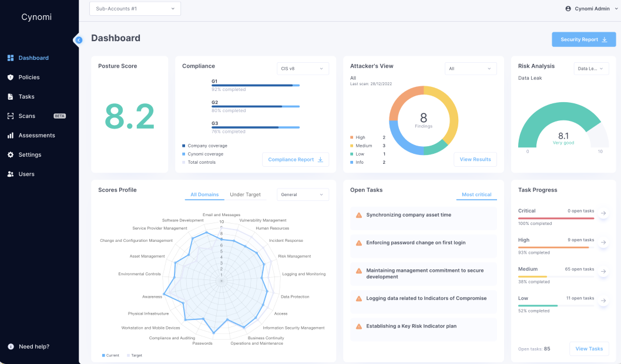The height and width of the screenshot is (364, 621).
Task: Open the CIS v8 compliance framework dropdown
Action: 302,68
